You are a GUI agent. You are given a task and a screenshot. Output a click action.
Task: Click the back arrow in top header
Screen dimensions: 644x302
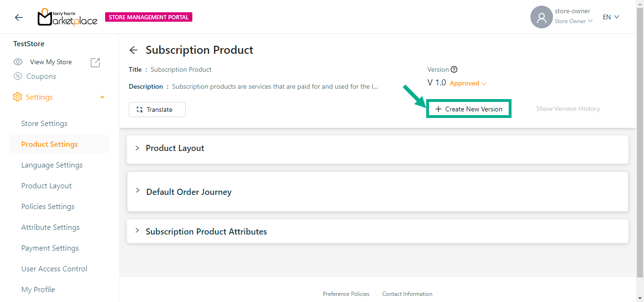point(19,17)
